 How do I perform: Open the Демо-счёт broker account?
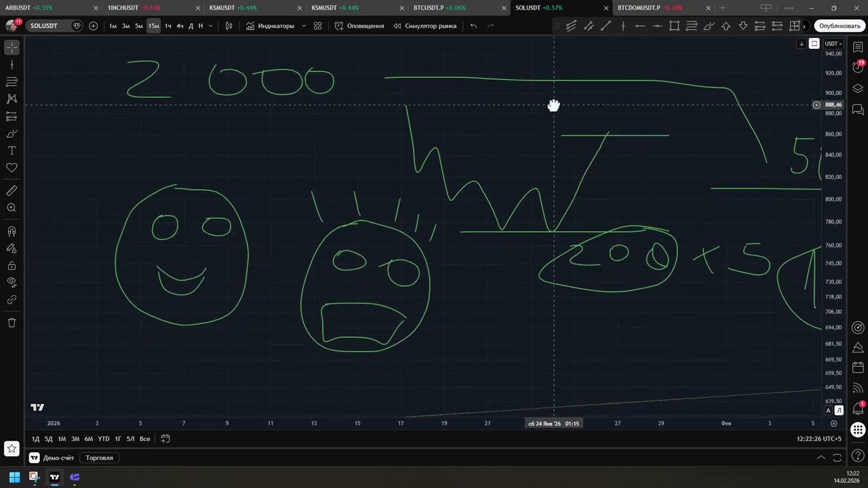tap(52, 458)
